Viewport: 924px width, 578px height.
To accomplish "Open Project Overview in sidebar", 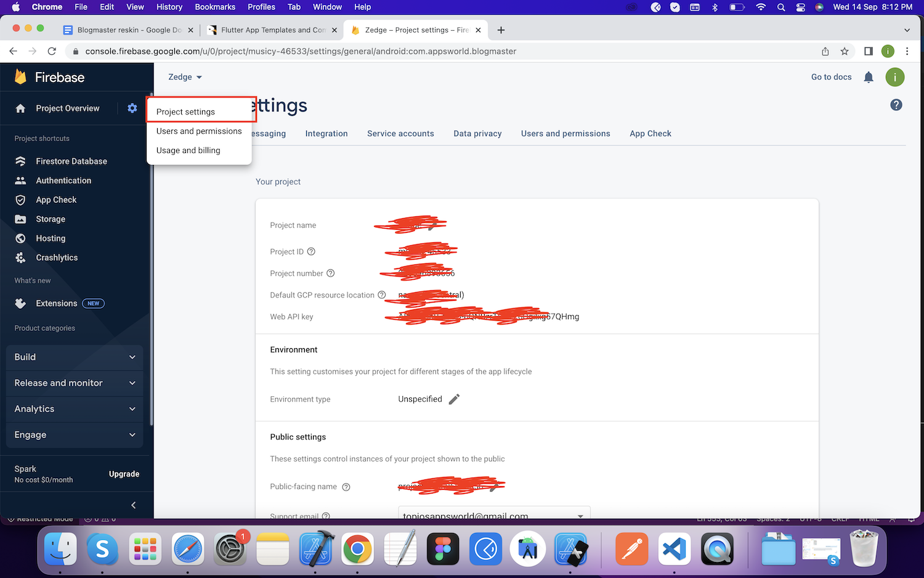I will click(x=67, y=108).
